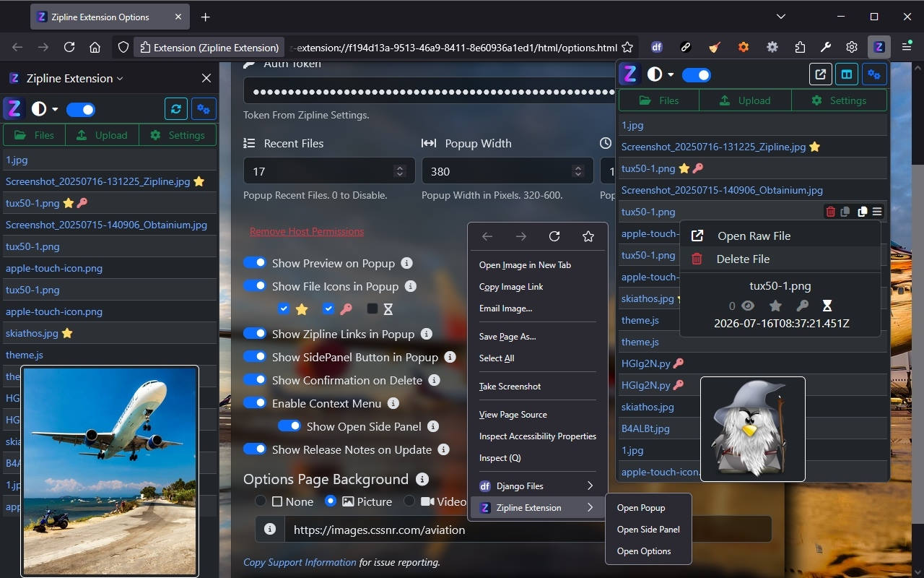The height and width of the screenshot is (578, 924).
Task: Click the red trash icon on popup tux50-1.png row
Action: (830, 212)
